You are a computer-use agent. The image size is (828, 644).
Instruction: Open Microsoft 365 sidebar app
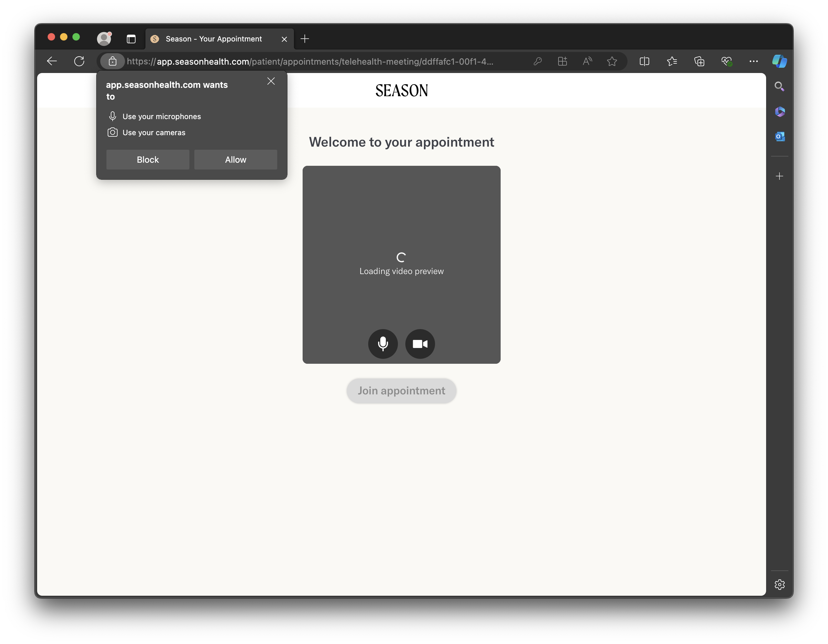point(779,111)
